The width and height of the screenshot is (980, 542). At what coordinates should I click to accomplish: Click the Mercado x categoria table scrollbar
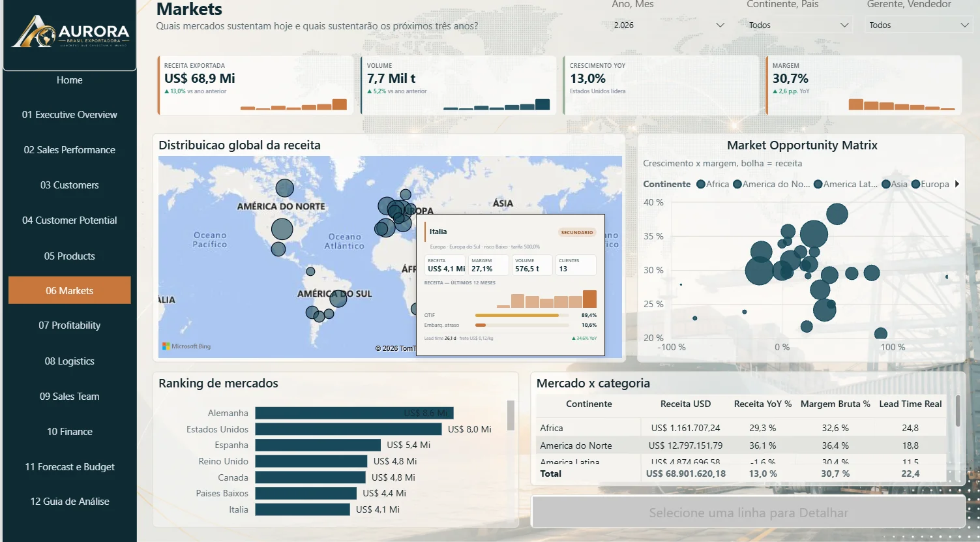pyautogui.click(x=958, y=411)
